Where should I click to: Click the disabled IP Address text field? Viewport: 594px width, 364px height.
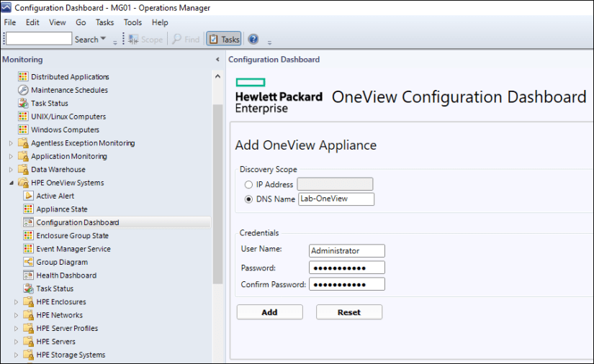pos(335,184)
